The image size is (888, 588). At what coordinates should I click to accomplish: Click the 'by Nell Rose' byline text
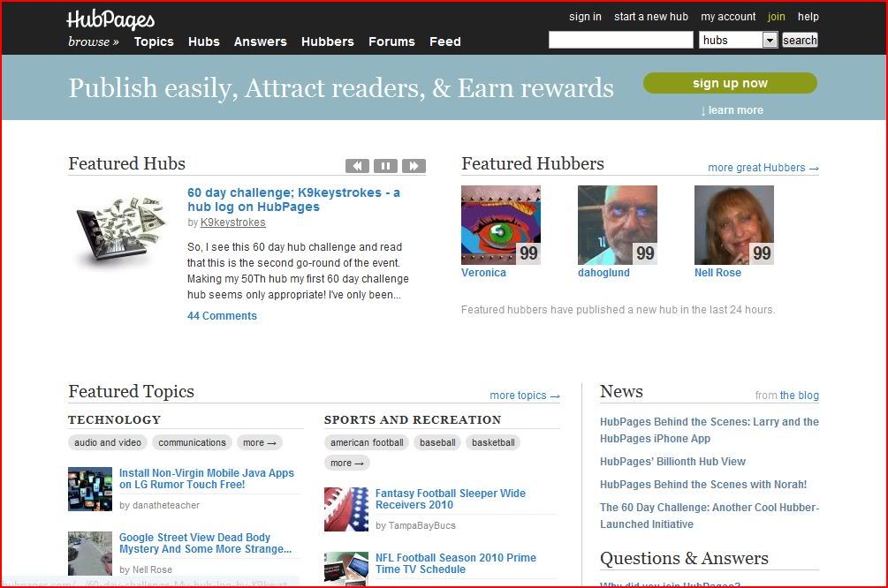coord(146,569)
